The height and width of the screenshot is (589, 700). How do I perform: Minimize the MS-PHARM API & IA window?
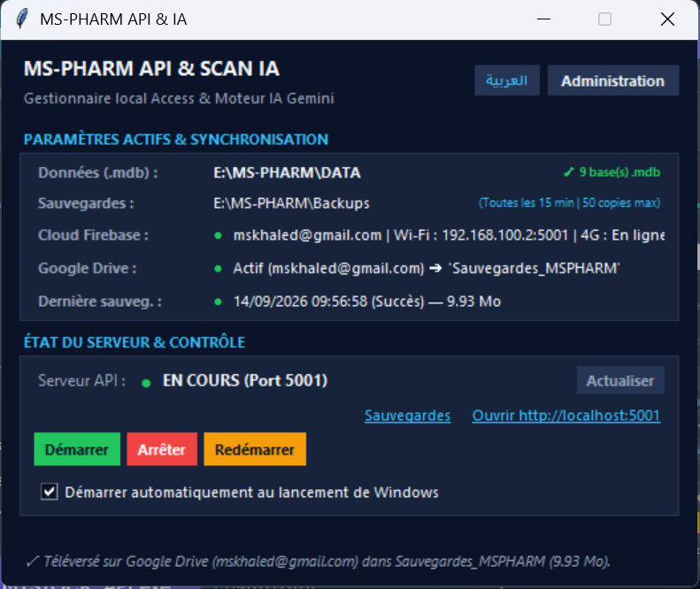543,19
